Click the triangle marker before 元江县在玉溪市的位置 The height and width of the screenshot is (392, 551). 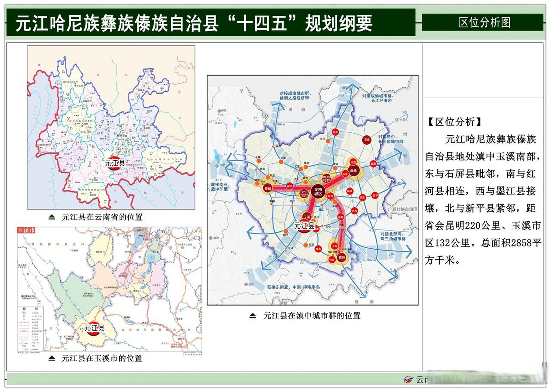(x=52, y=358)
